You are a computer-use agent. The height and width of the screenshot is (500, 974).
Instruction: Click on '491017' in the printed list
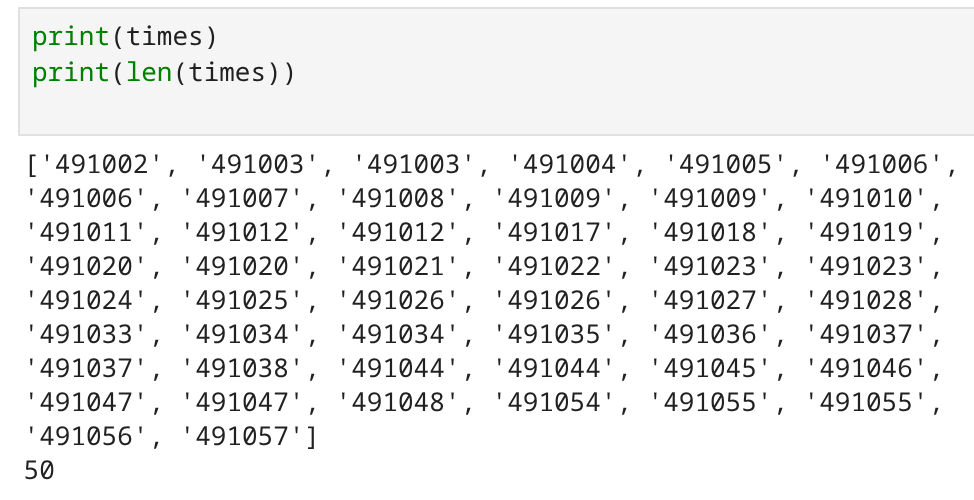point(555,232)
